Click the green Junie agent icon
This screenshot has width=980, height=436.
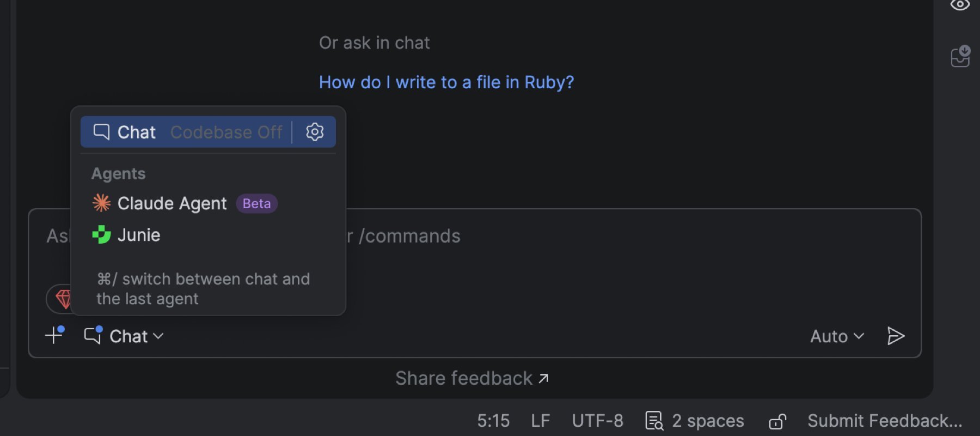pyautogui.click(x=101, y=235)
